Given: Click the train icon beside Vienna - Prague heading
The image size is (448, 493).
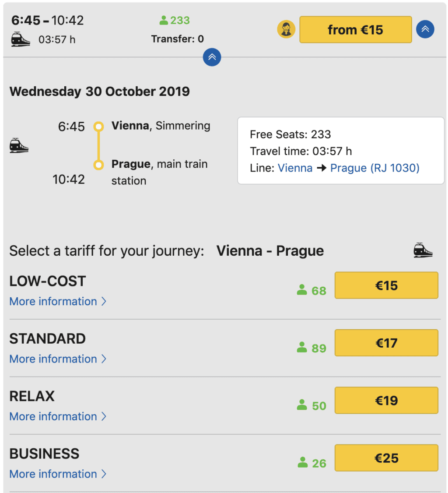Looking at the screenshot, I should (423, 250).
